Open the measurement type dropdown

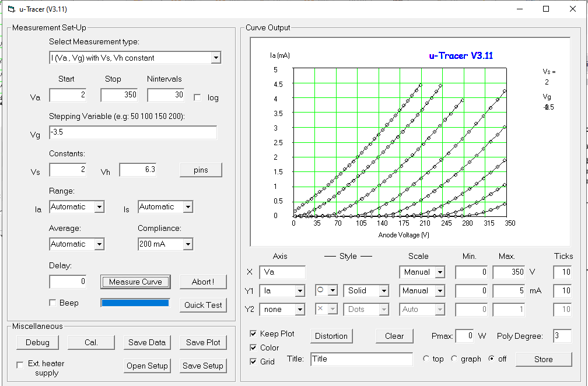[x=216, y=58]
